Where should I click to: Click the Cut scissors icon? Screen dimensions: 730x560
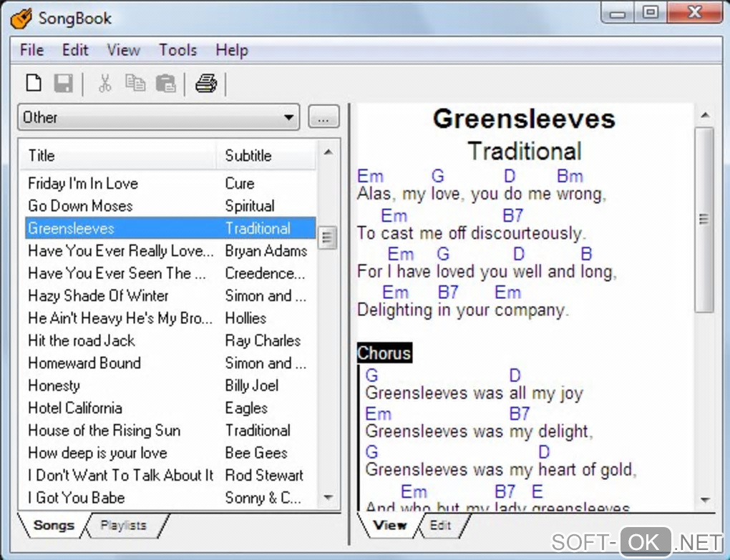(105, 84)
